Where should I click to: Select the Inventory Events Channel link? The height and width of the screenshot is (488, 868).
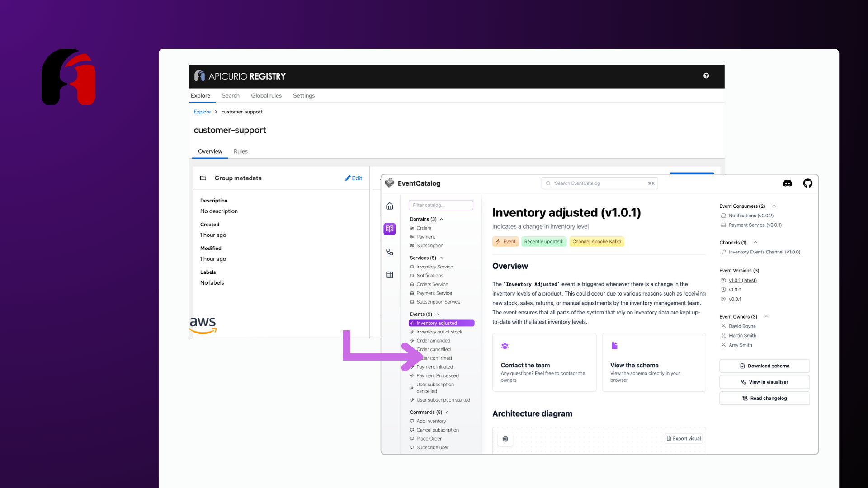pos(764,252)
